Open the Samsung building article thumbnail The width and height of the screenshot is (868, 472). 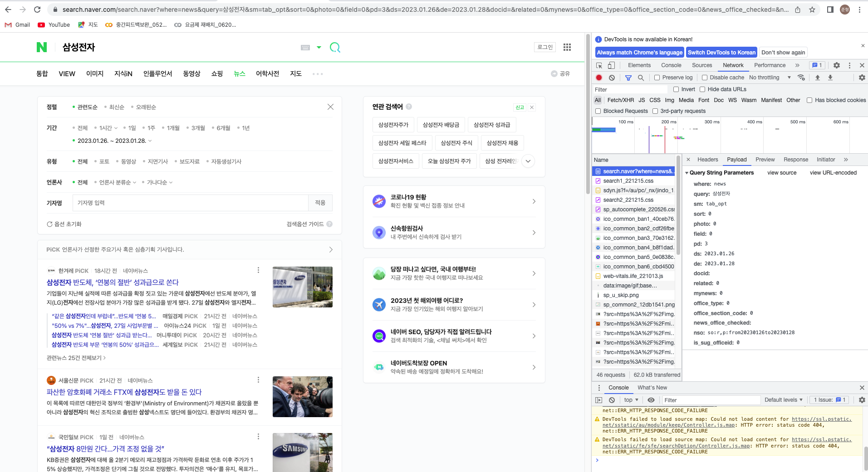coord(302,287)
